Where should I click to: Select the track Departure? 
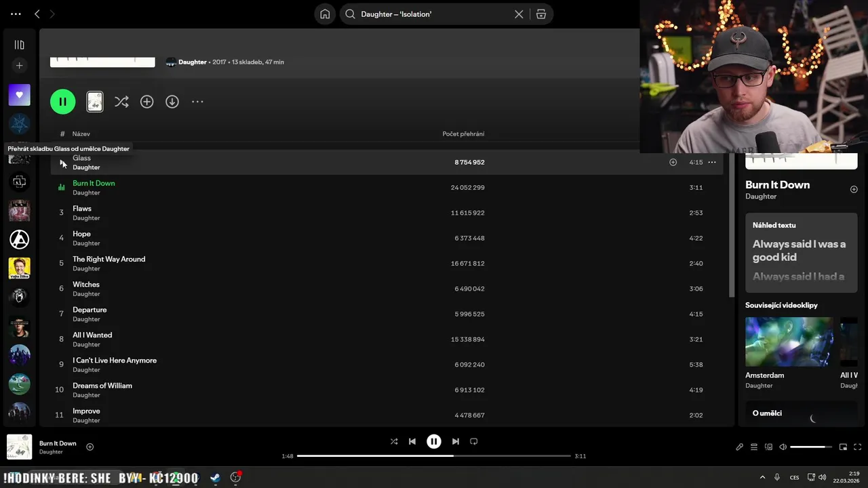[x=90, y=310]
